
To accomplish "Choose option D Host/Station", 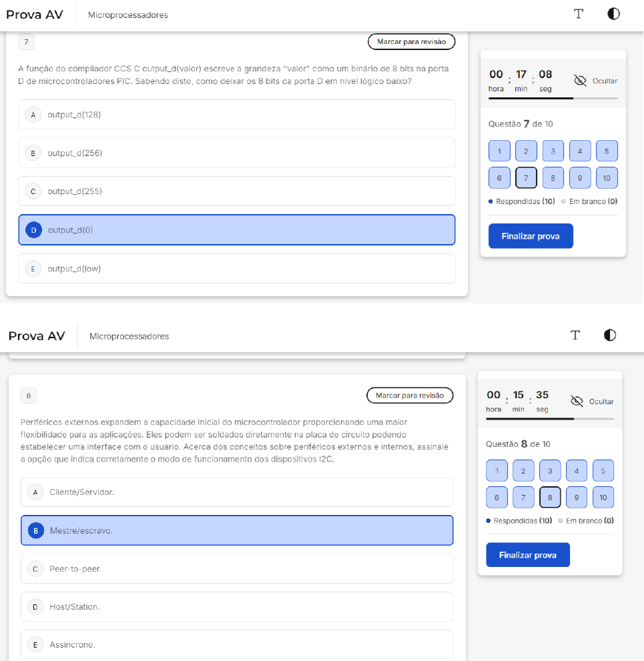I will pyautogui.click(x=237, y=606).
